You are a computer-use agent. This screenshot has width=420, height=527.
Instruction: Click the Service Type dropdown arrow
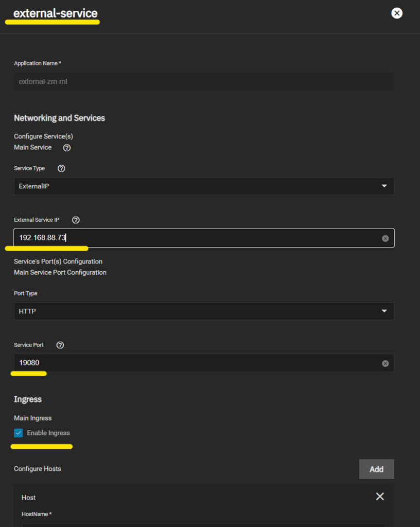(x=384, y=186)
